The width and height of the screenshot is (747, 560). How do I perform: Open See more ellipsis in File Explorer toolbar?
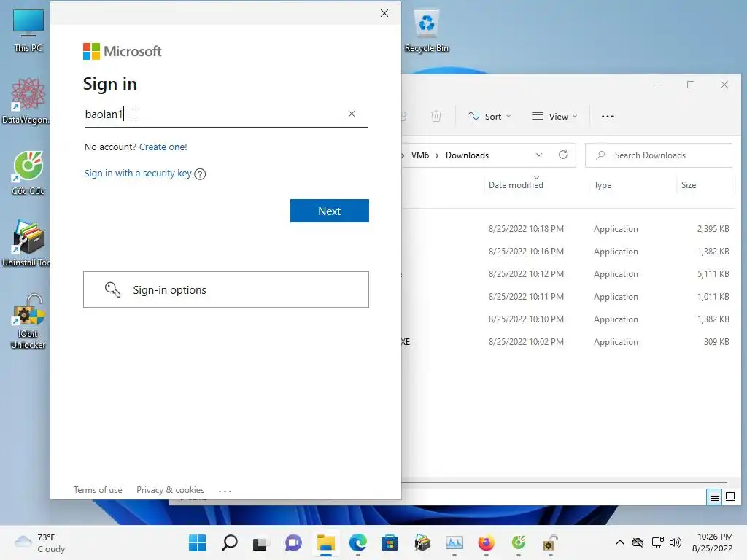click(608, 116)
